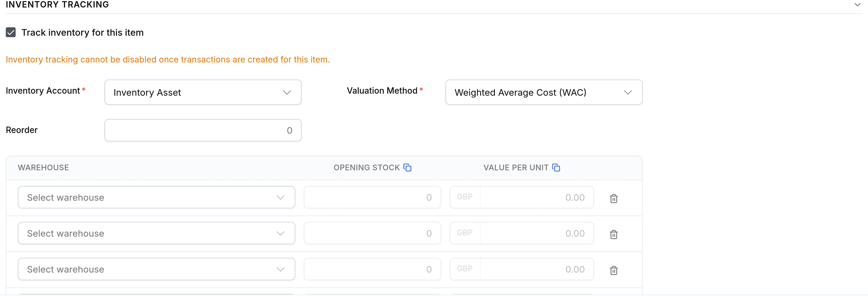Click first row opening stock field
Screen dimensions: 868x296
(x=372, y=197)
